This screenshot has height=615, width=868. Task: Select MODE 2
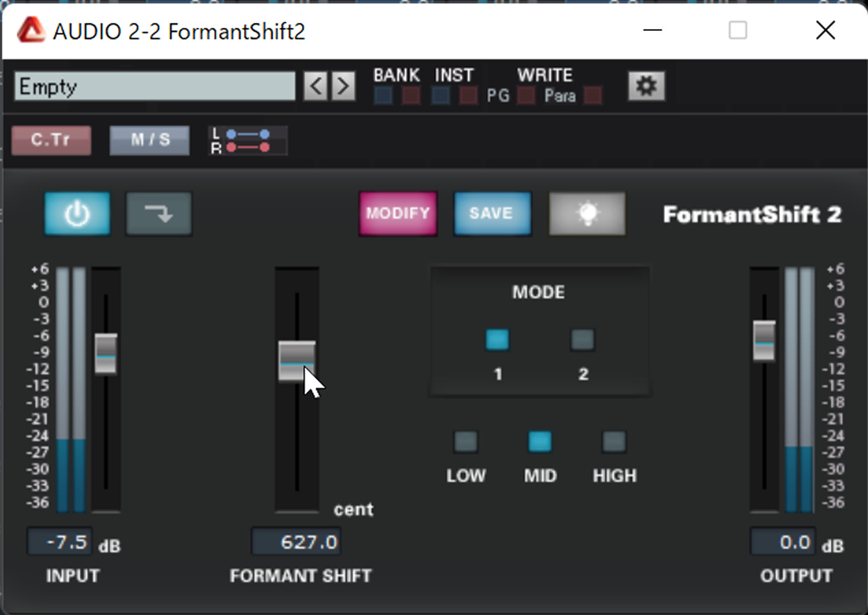(582, 340)
